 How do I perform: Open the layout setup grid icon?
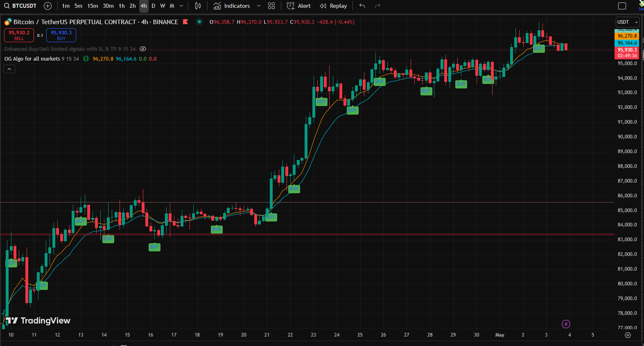click(x=271, y=6)
